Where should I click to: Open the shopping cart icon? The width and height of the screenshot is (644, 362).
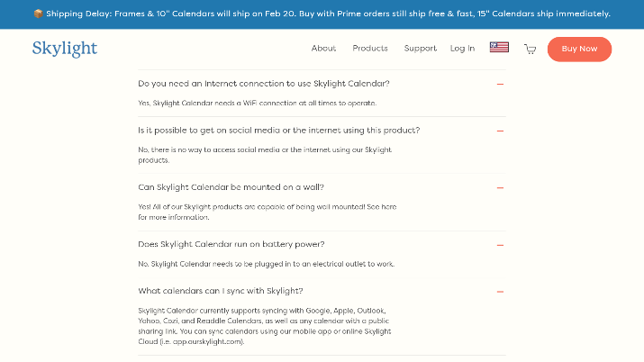click(531, 50)
